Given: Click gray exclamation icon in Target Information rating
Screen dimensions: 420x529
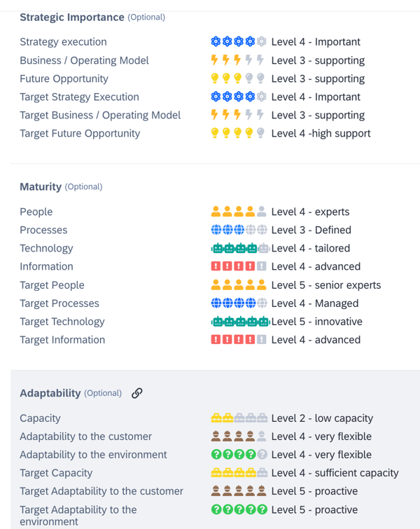Looking at the screenshot, I should coord(262,340).
